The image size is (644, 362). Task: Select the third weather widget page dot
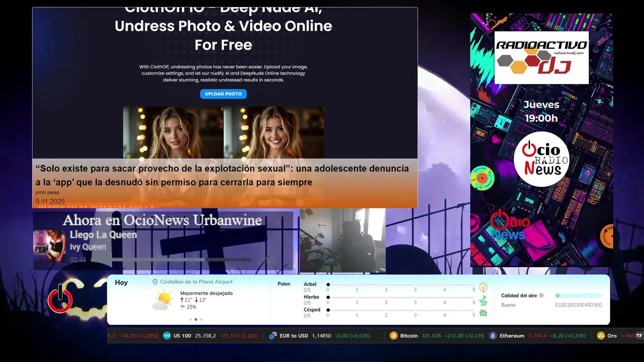(x=202, y=319)
